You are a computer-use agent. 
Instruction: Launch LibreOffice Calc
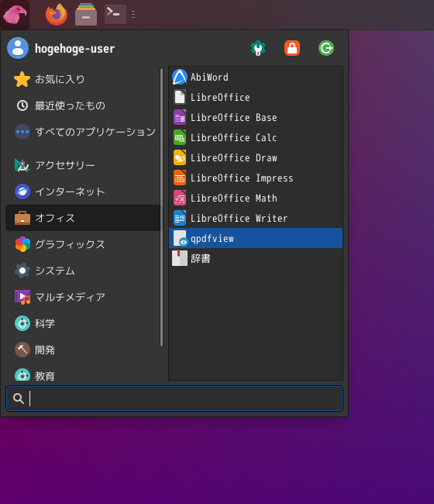[256, 137]
